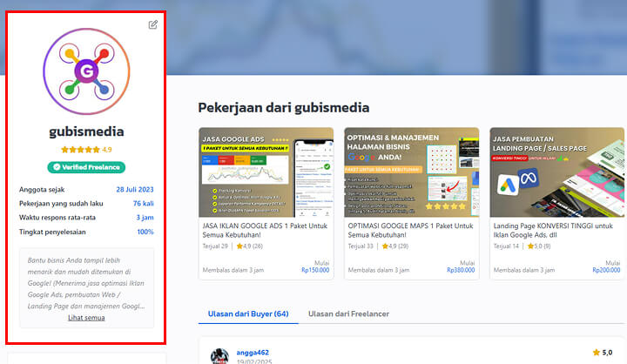The height and width of the screenshot is (364, 627).
Task: Open the Jasa Google Ads thumbnail
Action: (x=266, y=172)
